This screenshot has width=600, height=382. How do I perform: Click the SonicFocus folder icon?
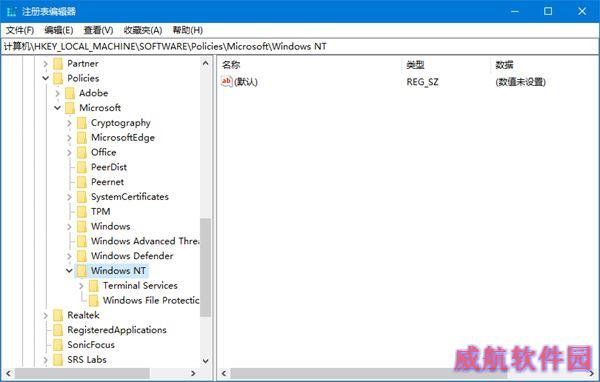pos(58,345)
